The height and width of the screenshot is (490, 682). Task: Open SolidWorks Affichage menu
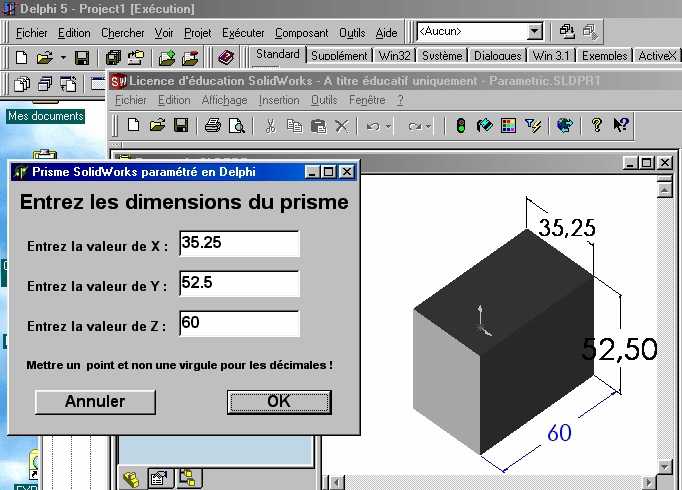point(224,100)
